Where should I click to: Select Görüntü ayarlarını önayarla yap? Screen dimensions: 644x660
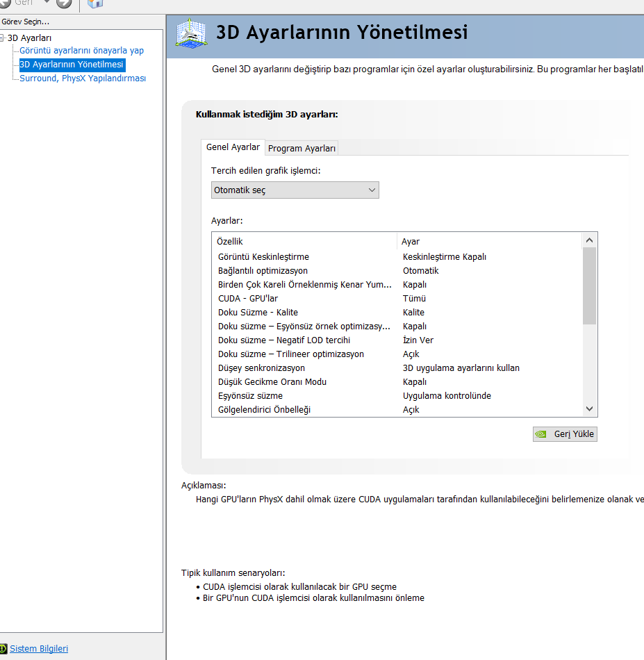(x=82, y=51)
